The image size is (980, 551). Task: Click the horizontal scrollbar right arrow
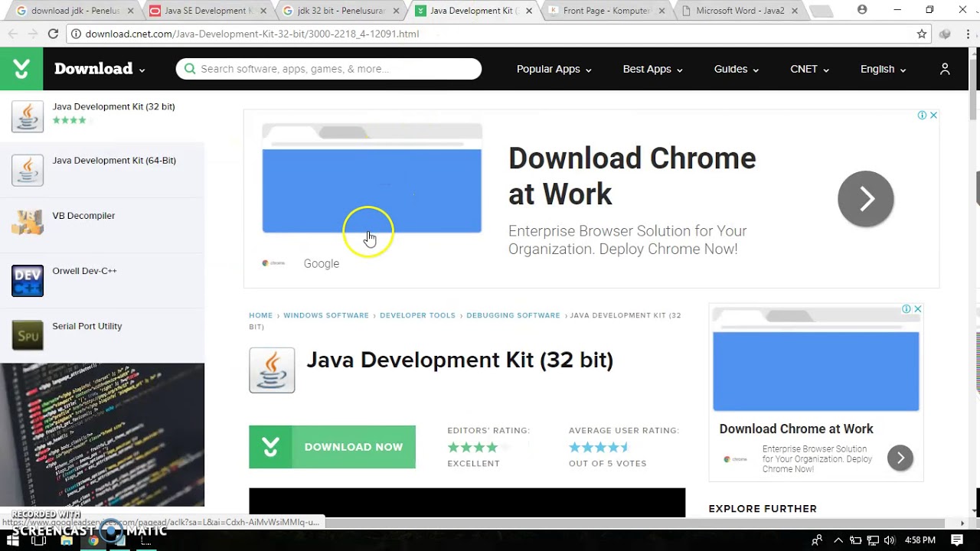click(x=962, y=523)
